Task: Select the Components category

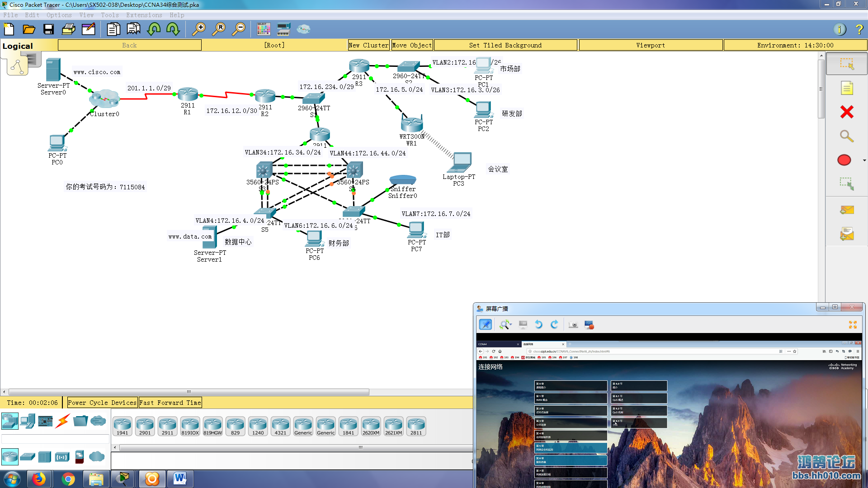Action: point(45,421)
